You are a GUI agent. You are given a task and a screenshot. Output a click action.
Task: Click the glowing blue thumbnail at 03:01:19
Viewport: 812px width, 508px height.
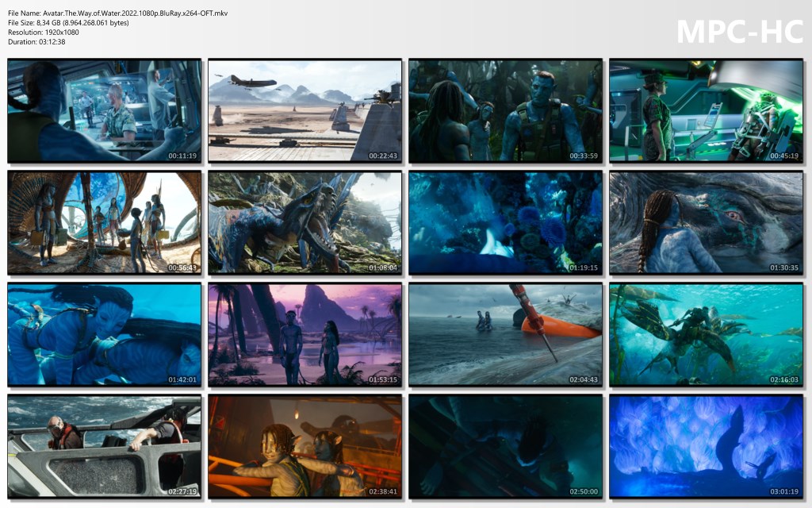tap(707, 447)
